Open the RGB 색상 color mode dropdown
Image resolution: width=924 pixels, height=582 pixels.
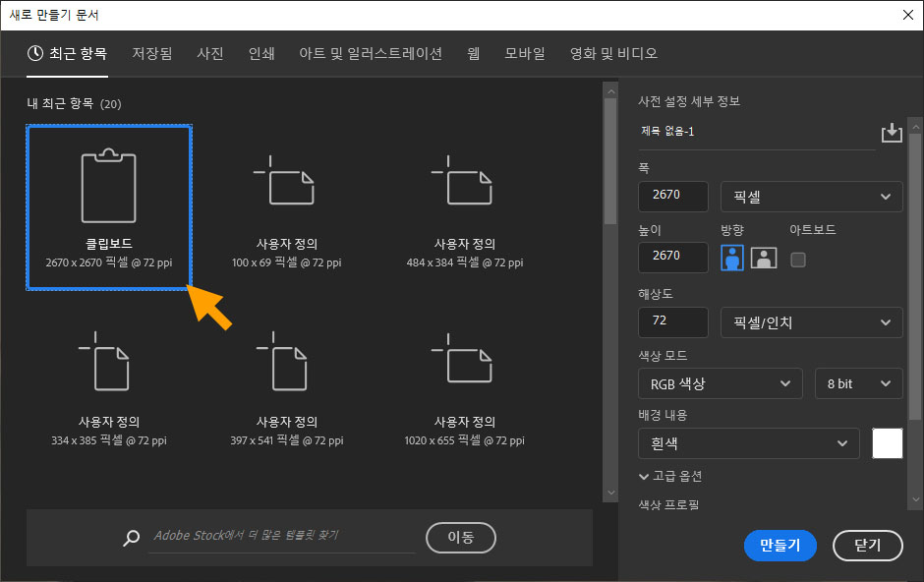click(720, 383)
